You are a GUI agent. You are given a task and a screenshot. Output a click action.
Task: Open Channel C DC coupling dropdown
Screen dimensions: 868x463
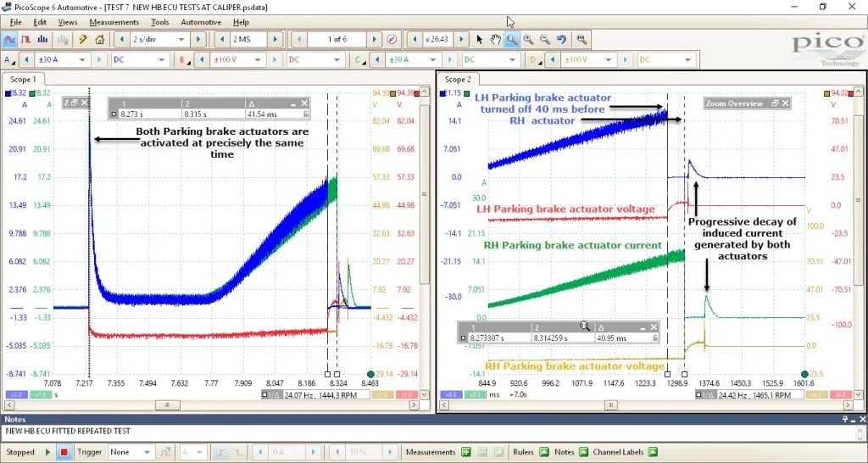[512, 59]
